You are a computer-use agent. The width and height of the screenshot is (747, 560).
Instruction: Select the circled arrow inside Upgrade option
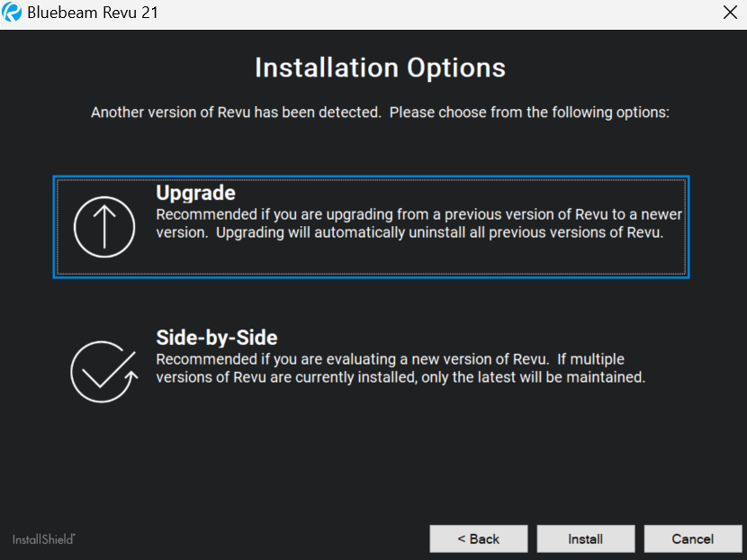104,227
